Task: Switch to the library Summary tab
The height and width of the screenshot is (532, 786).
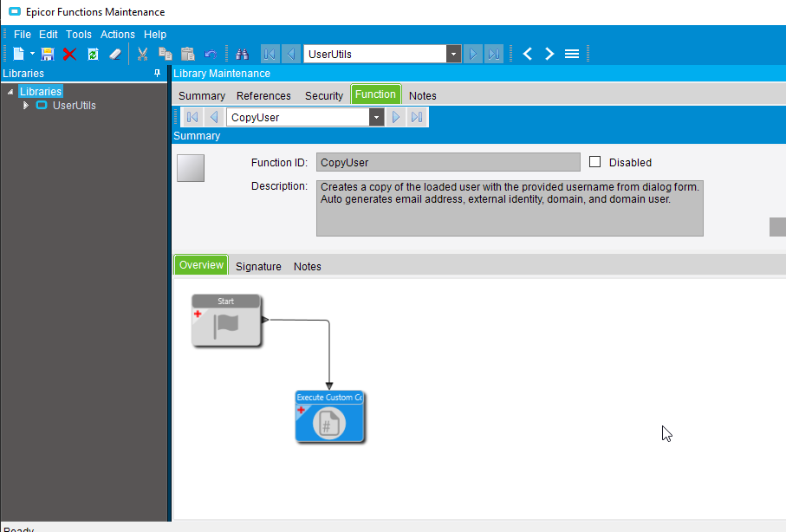Action: point(202,96)
